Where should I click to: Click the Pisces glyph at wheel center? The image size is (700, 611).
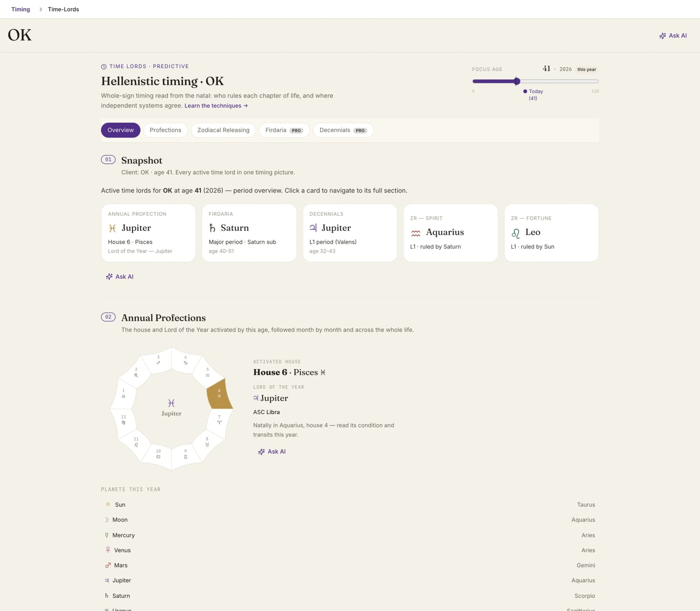[171, 403]
